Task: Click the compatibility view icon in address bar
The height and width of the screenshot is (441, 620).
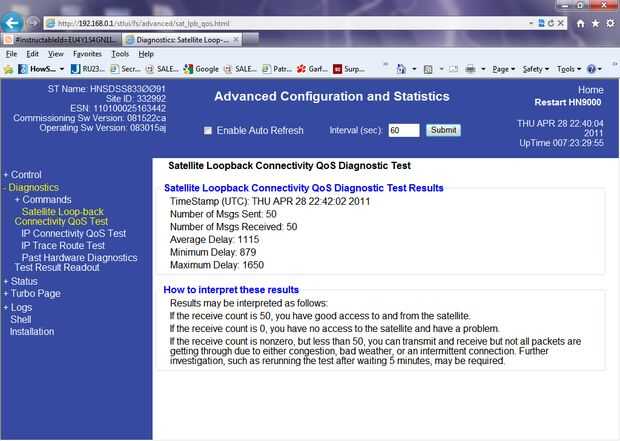Action: coord(541,23)
